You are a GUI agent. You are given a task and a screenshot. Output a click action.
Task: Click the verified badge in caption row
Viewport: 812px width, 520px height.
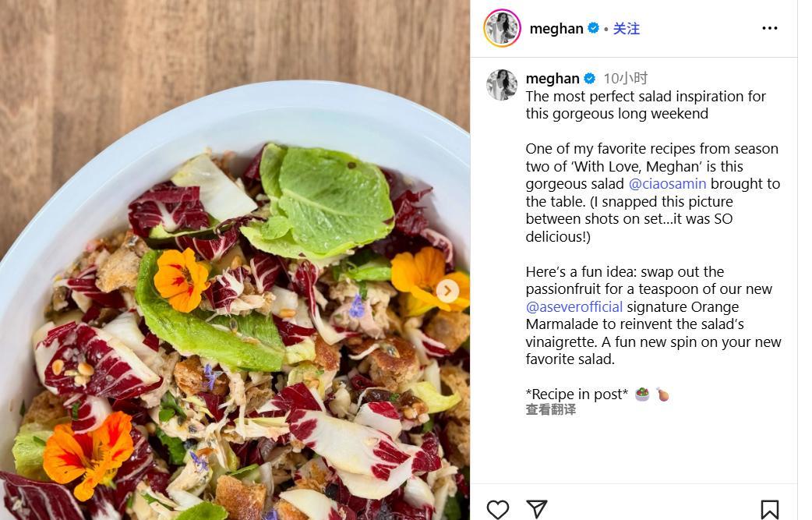(x=589, y=78)
